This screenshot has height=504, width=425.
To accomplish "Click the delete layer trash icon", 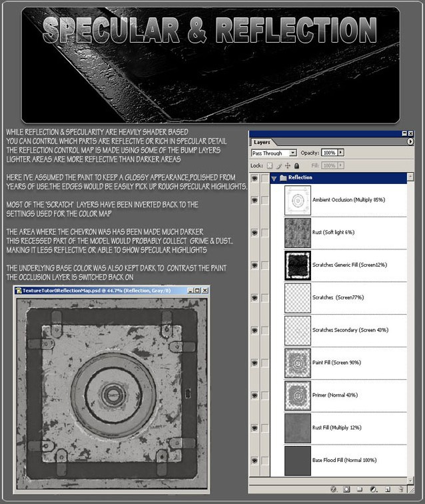I will click(x=400, y=489).
